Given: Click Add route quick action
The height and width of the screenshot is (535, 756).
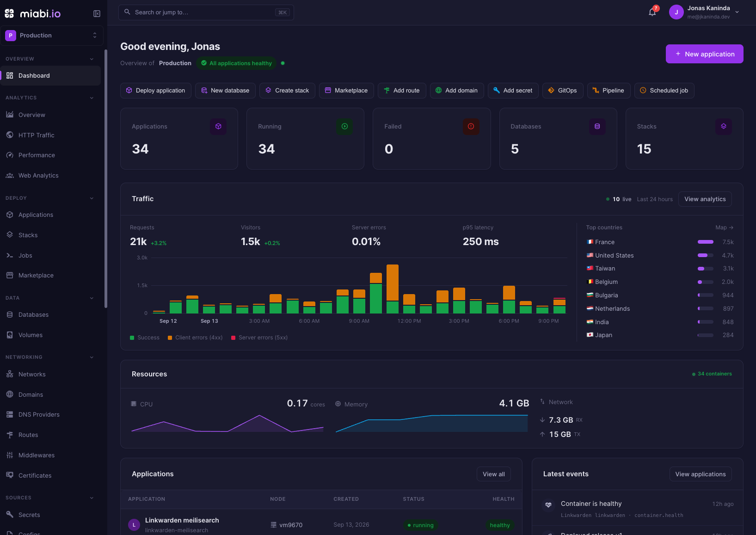Looking at the screenshot, I should [x=402, y=91].
